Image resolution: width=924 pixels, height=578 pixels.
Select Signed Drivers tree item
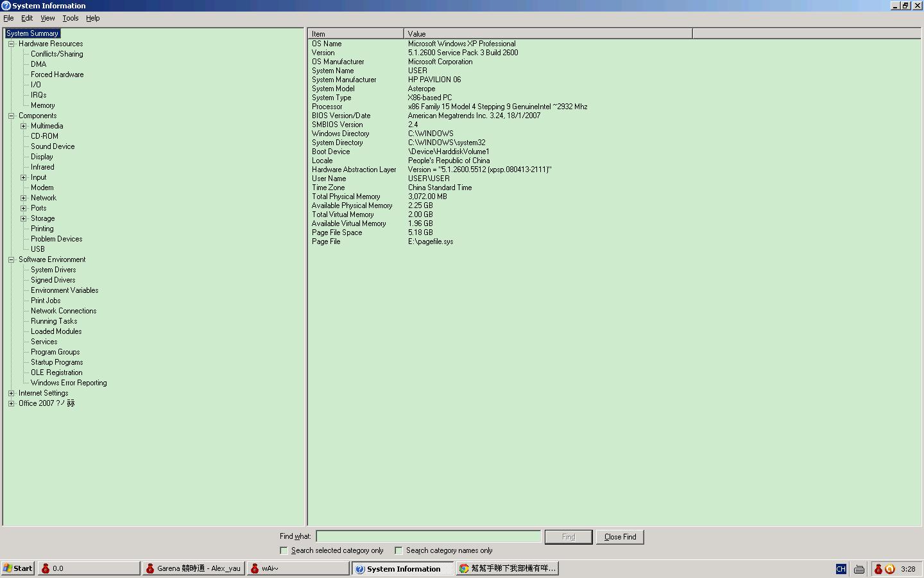point(53,280)
